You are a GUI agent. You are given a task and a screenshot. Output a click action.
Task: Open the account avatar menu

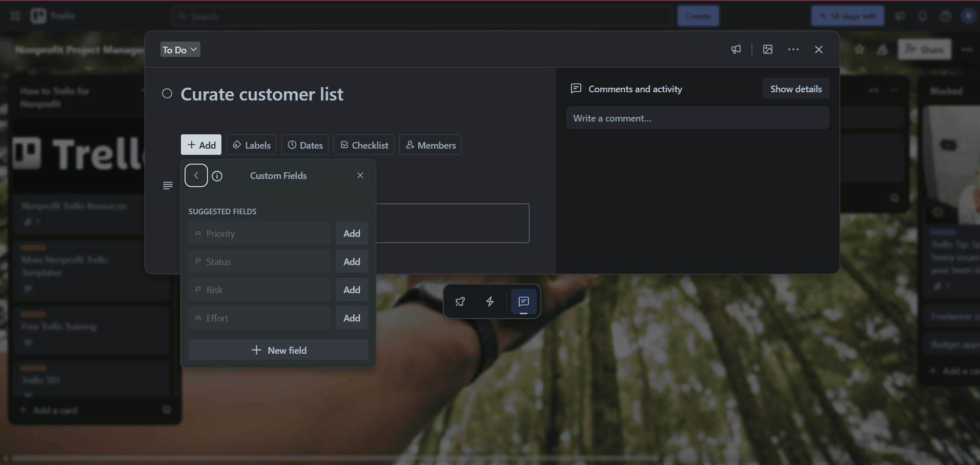click(969, 16)
